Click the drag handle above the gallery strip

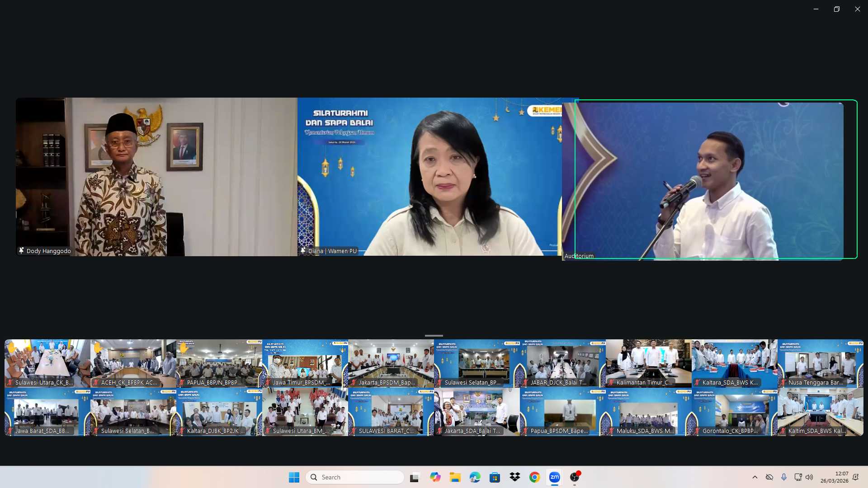(434, 335)
